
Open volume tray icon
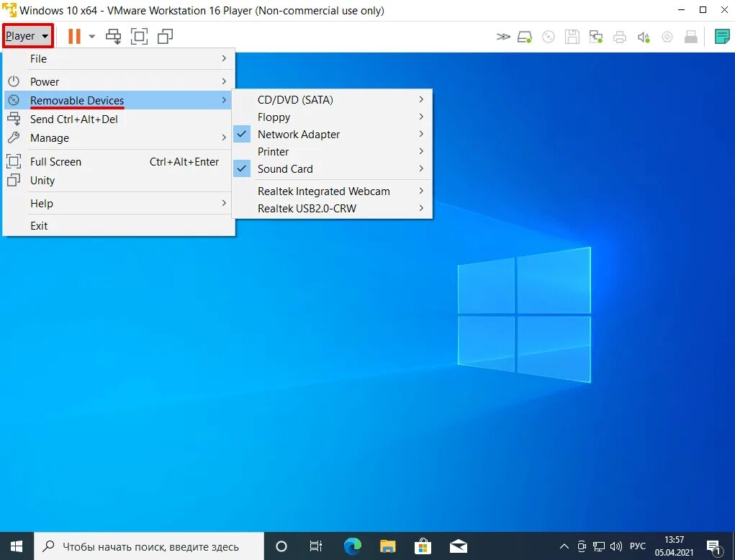point(616,546)
